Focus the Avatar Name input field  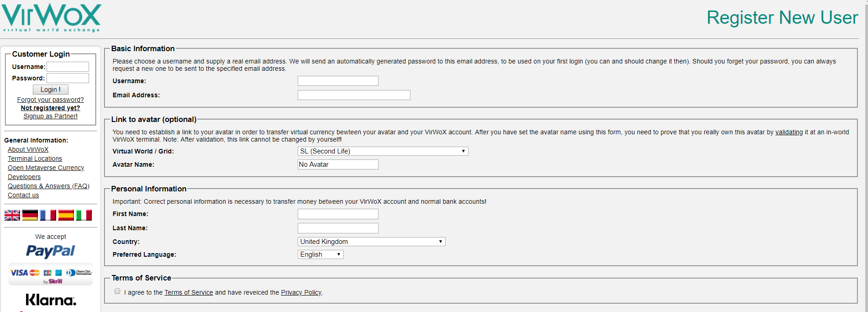pos(338,164)
